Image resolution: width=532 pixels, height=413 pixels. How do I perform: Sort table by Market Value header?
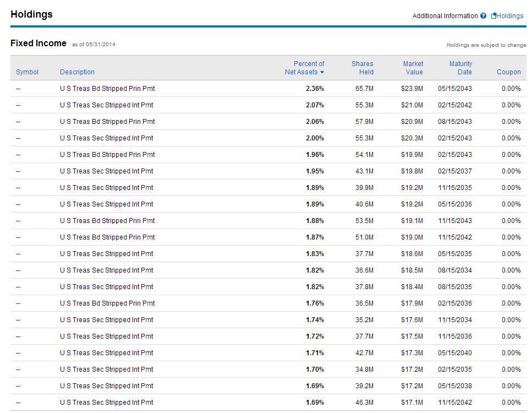point(413,68)
